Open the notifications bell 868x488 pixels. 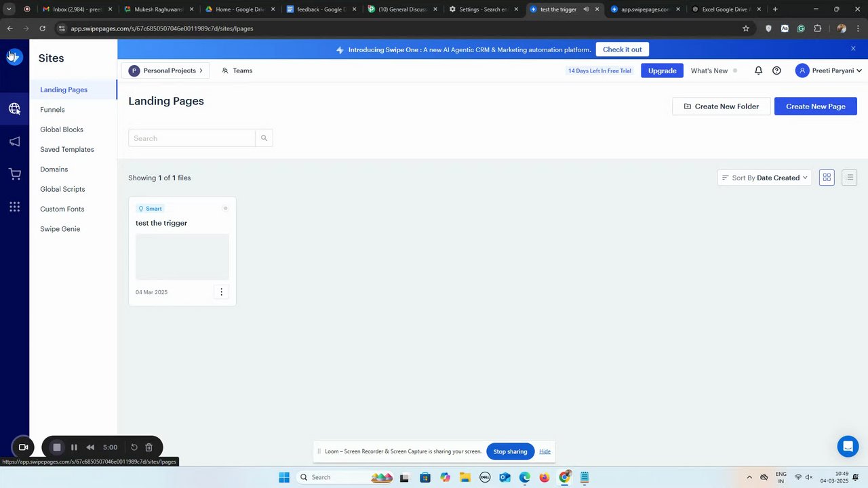[x=758, y=70]
